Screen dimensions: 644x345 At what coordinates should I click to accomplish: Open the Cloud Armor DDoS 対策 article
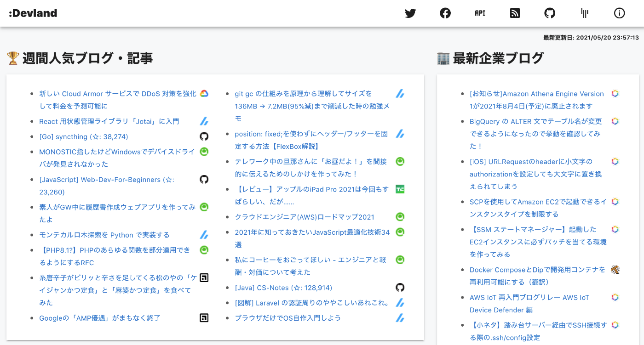pos(118,100)
